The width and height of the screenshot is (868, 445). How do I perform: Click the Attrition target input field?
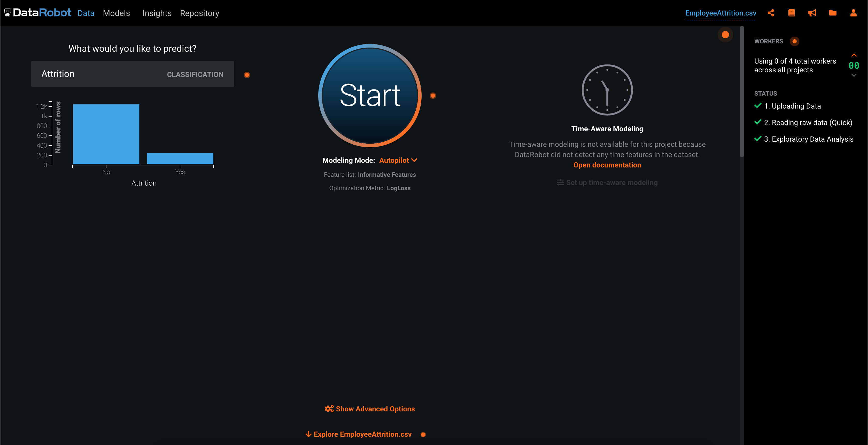(x=133, y=74)
